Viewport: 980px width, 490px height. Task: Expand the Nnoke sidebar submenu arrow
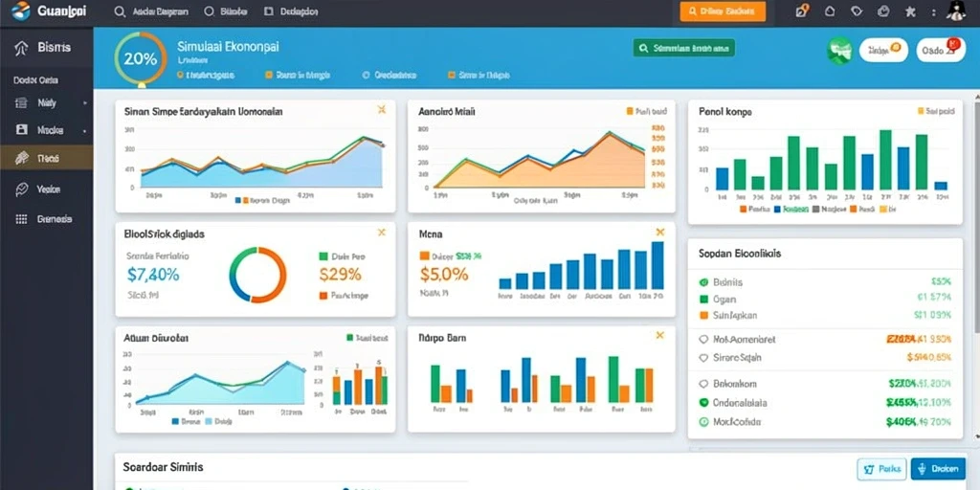pyautogui.click(x=85, y=131)
